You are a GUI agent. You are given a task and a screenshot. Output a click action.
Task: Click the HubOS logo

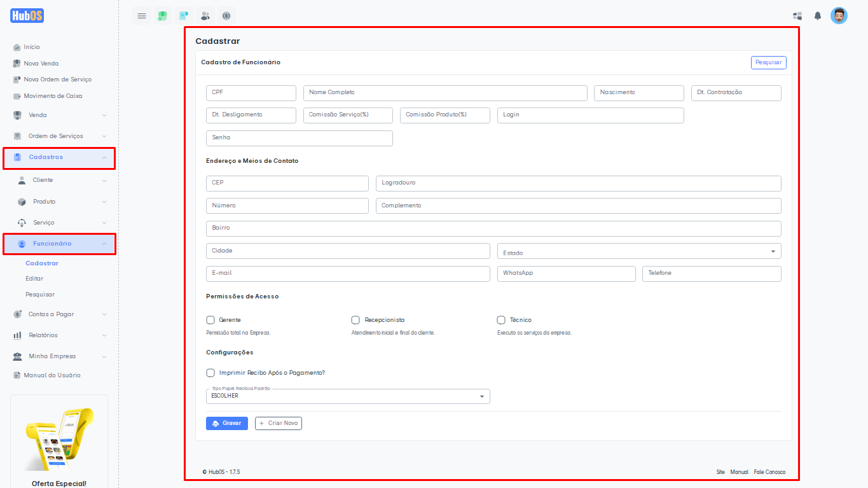point(27,16)
